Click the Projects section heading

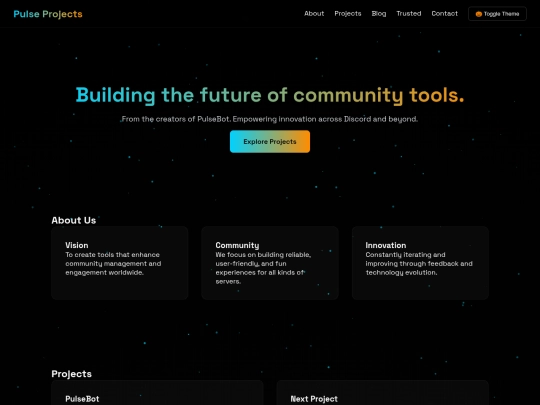(x=72, y=374)
